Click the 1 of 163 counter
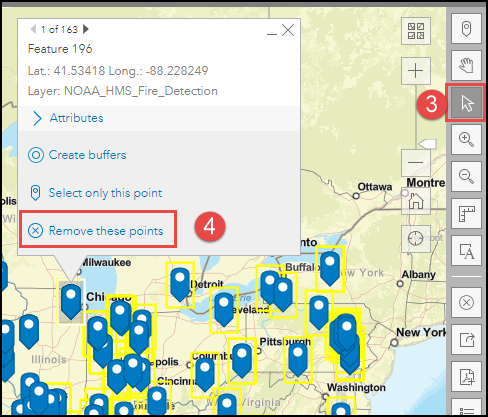This screenshot has height=417, width=488. click(59, 29)
